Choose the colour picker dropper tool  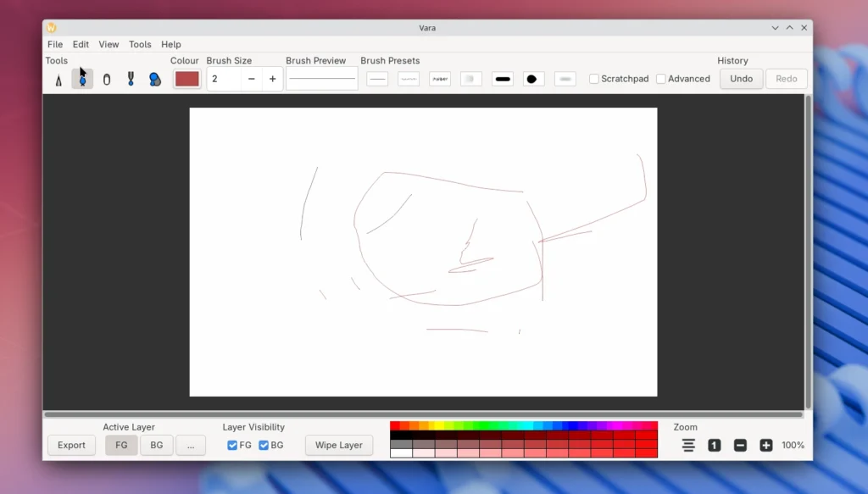point(131,79)
